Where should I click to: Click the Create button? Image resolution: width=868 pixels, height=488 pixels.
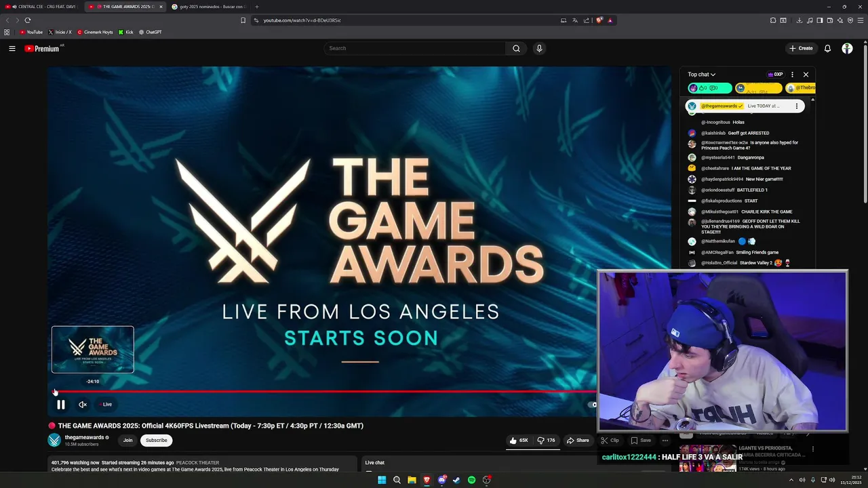801,48
